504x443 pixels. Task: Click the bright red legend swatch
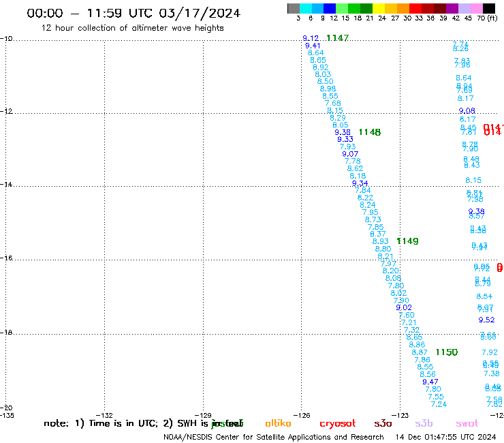(415, 8)
